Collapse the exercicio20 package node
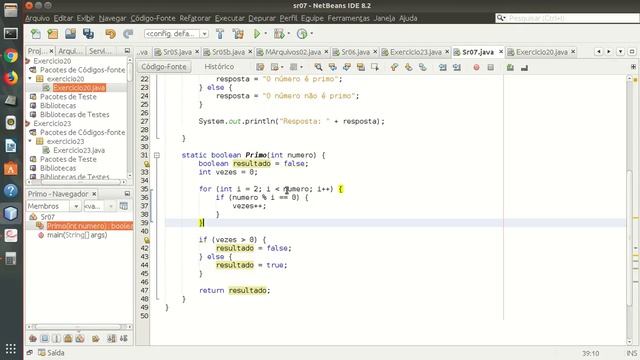Viewport: 640px width, 360px height. point(30,78)
